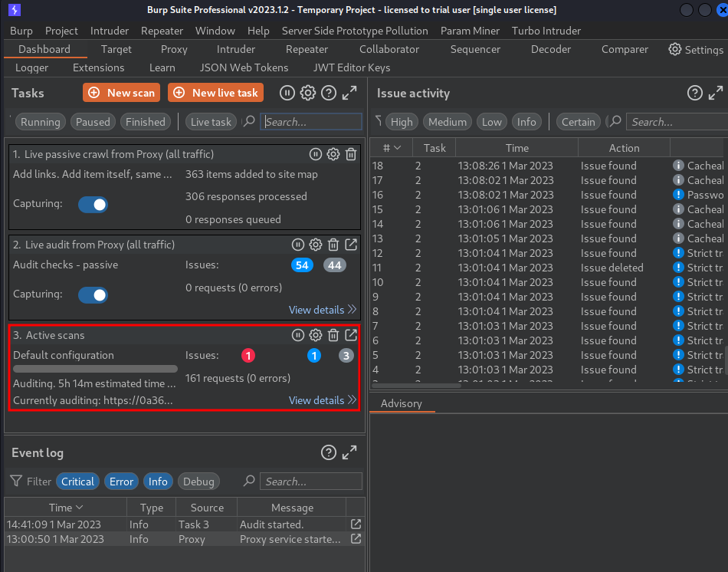This screenshot has height=572, width=728.
Task: Toggle the Low severity issue filter
Action: (x=492, y=122)
